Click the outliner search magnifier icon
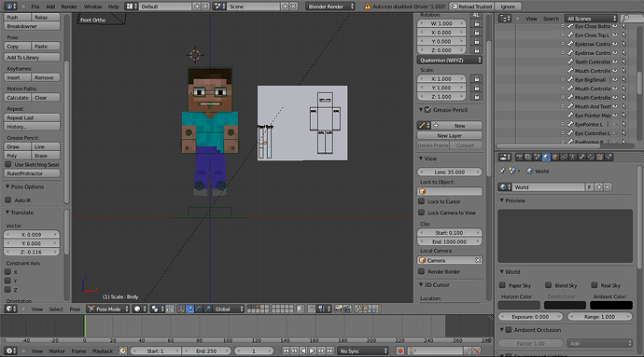Image resolution: width=644 pixels, height=357 pixels. [x=625, y=19]
